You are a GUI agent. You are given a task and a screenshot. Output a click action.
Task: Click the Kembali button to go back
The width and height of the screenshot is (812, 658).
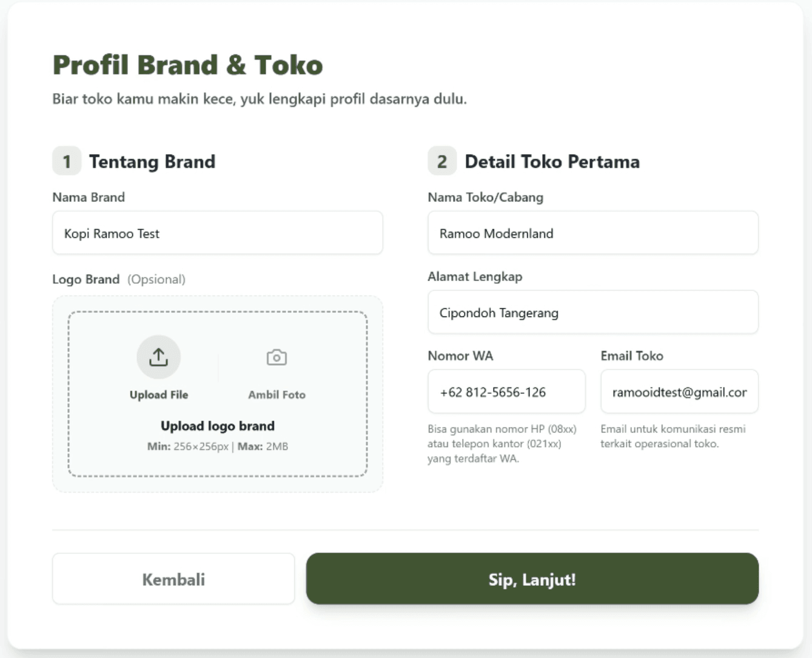coord(173,579)
